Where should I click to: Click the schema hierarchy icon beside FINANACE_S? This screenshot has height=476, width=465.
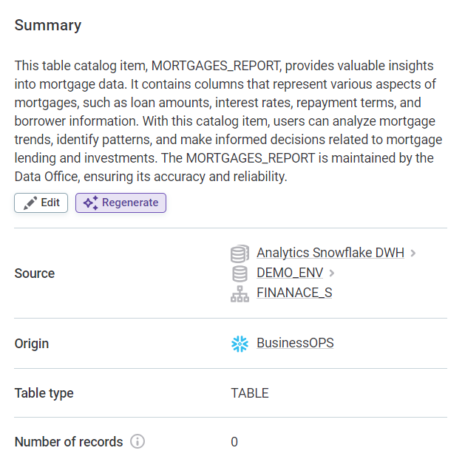[x=240, y=293]
